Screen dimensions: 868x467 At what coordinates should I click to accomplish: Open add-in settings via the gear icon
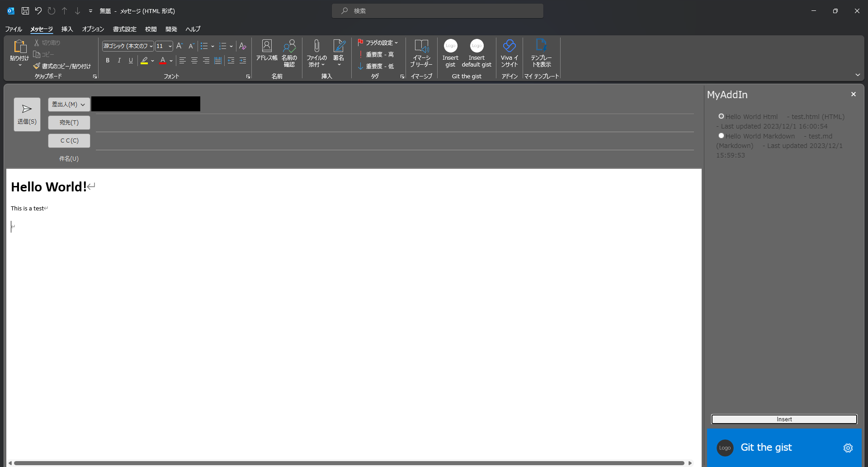click(x=848, y=448)
